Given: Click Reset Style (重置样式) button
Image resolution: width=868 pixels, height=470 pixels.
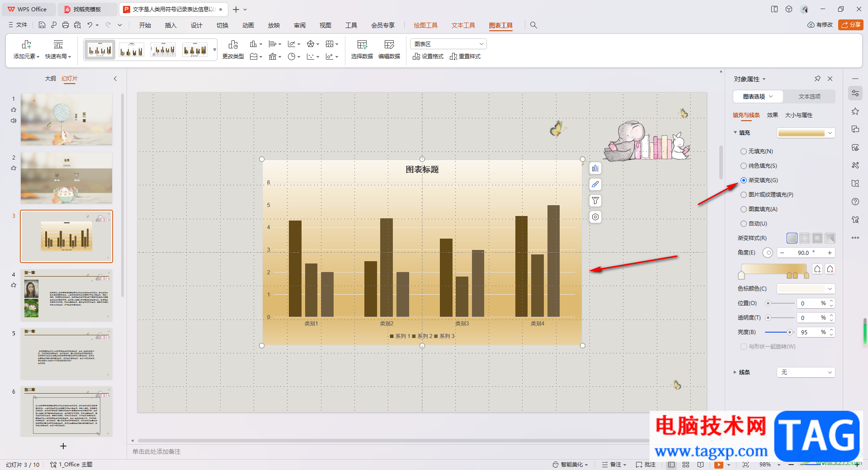Looking at the screenshot, I should [465, 56].
